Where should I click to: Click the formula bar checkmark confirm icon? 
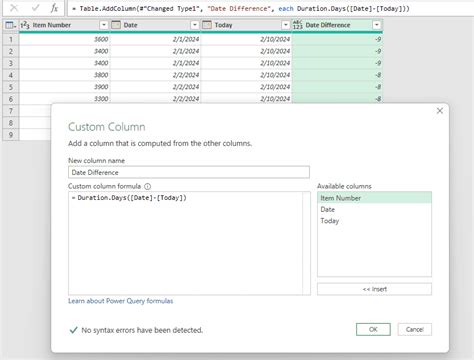tap(35, 8)
